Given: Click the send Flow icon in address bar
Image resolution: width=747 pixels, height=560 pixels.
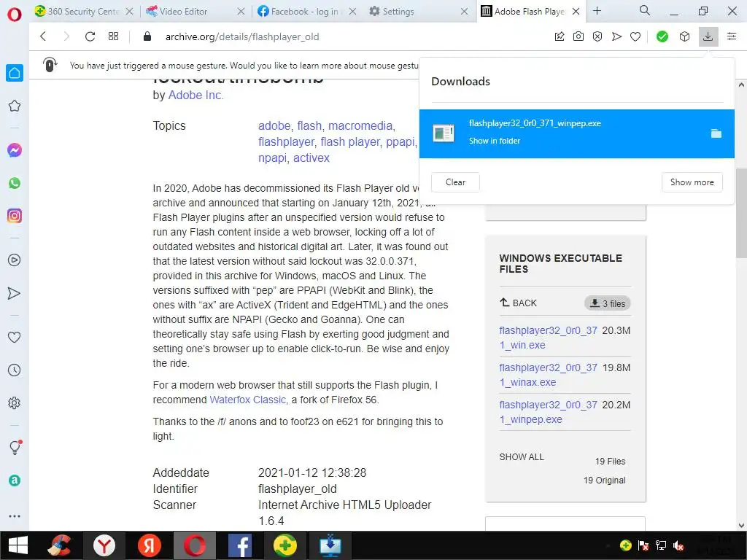Looking at the screenshot, I should (616, 36).
